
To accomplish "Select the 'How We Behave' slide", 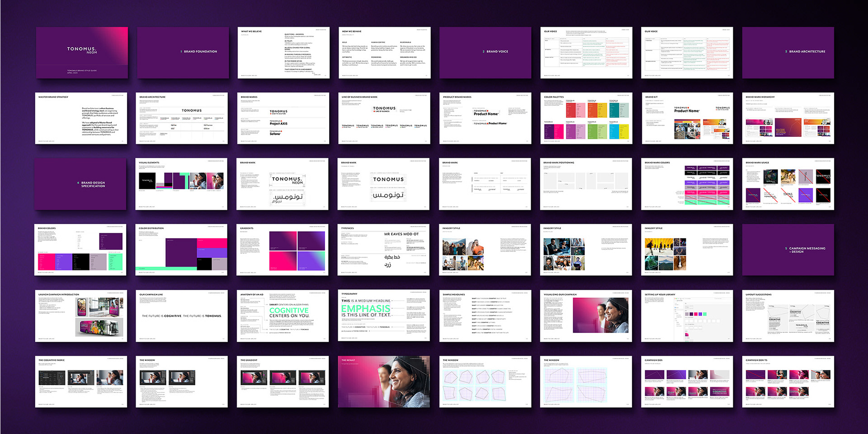I will tap(384, 52).
